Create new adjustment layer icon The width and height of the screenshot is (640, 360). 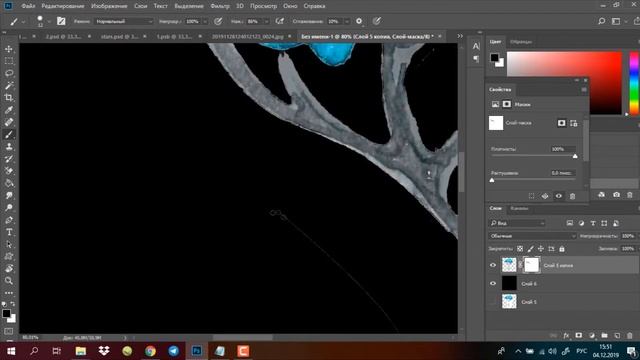click(592, 336)
